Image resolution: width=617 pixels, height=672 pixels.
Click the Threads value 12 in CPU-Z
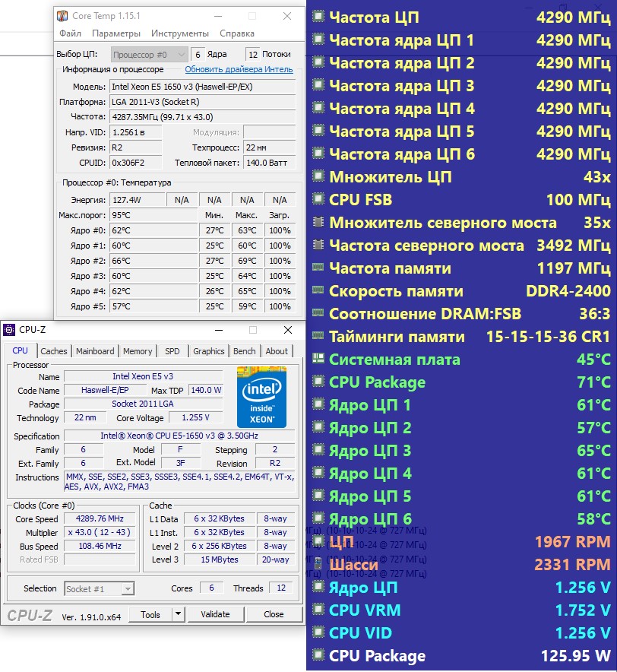coord(281,588)
